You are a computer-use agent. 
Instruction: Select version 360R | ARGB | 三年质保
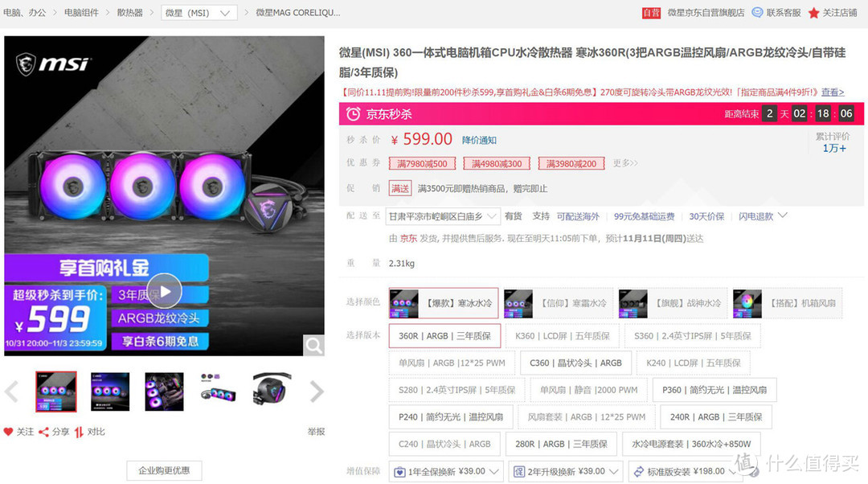pyautogui.click(x=444, y=335)
